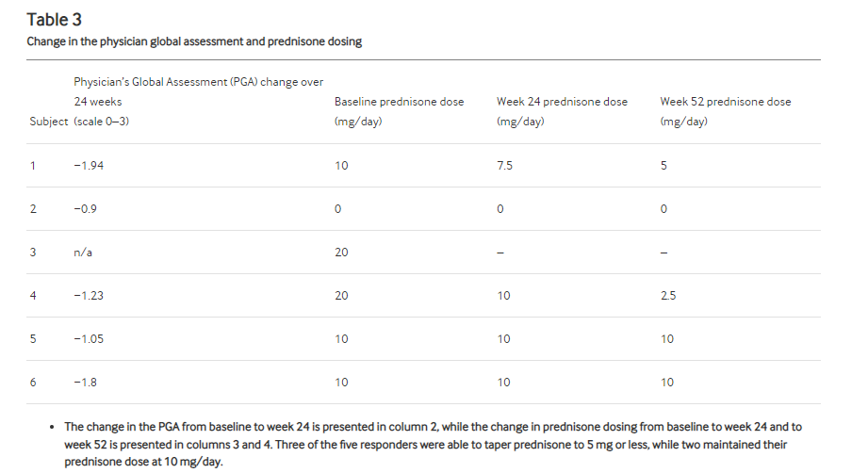Click the 7.5 week 24 dose value
Image resolution: width=868 pixels, height=473 pixels.
(505, 166)
